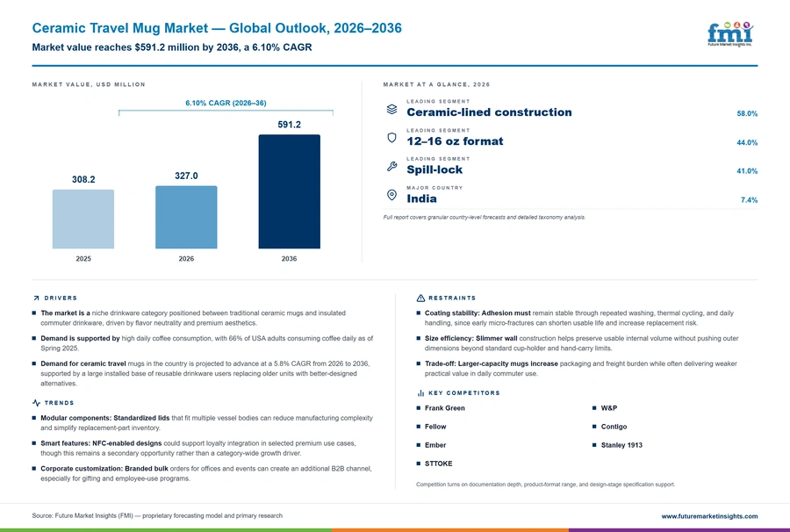This screenshot has height=532, width=790.
Task: Click the 6.10% CAGR (2026–36) label
Action: point(226,103)
